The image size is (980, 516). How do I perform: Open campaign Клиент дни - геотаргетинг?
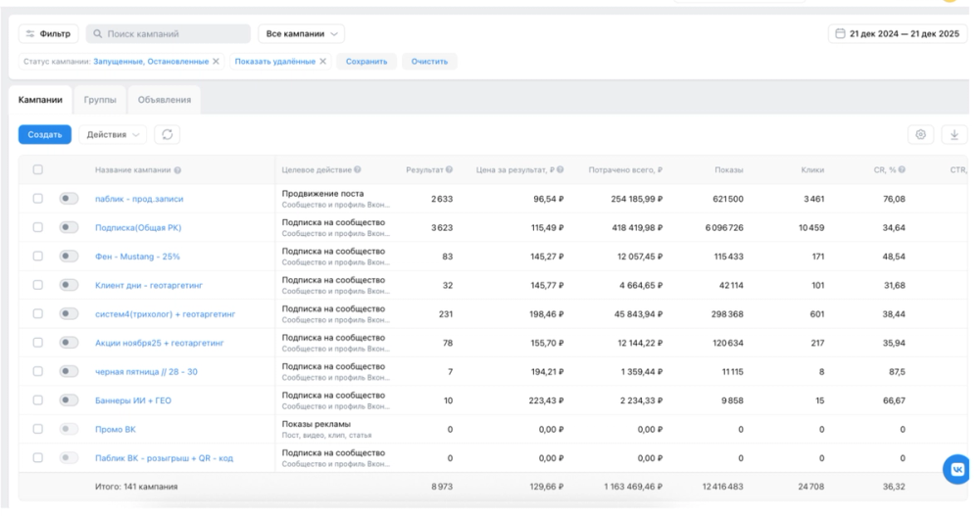149,285
